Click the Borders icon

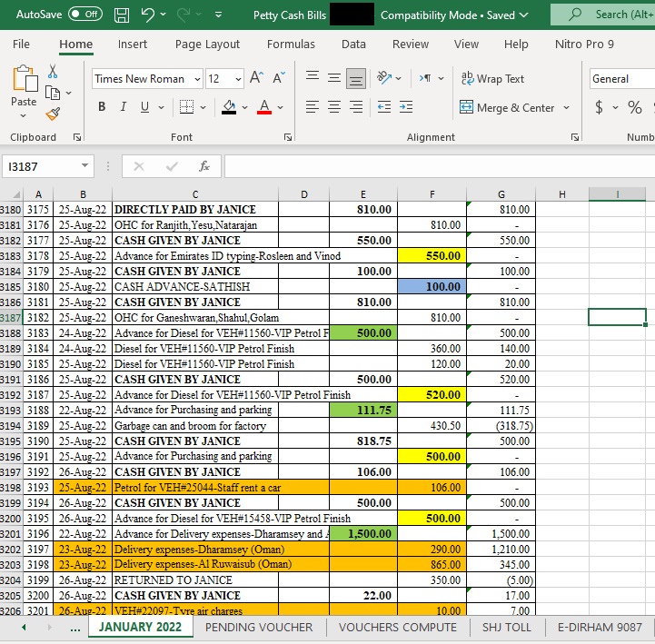coord(186,107)
